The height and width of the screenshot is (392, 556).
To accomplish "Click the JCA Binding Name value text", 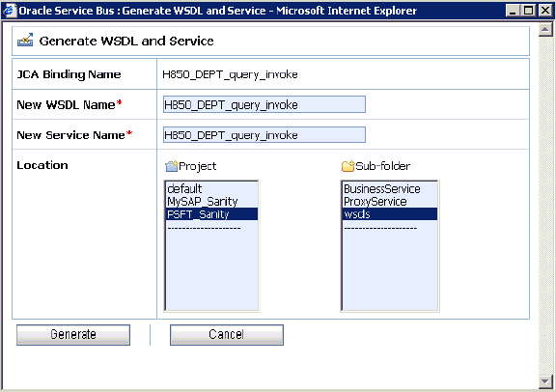I will (x=230, y=74).
